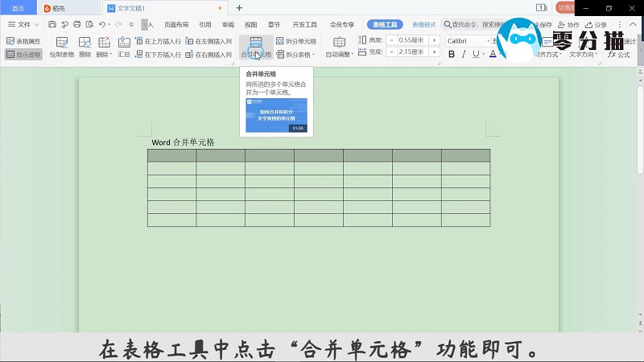
Task: Toggle Bold text formatting
Action: (451, 55)
